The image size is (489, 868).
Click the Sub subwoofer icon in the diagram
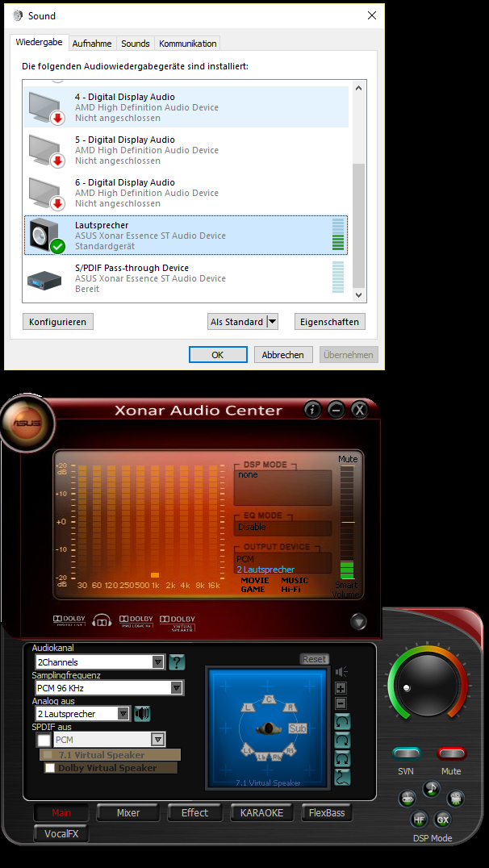pos(298,728)
